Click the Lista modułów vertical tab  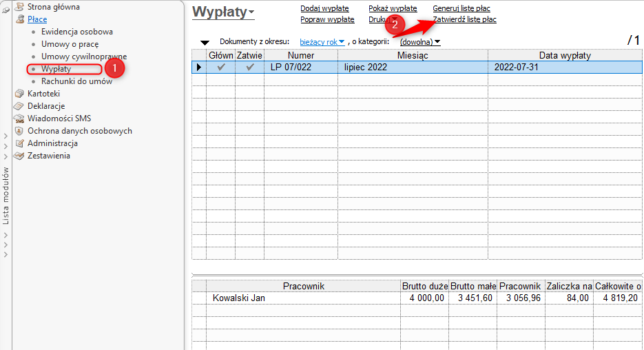click(6, 196)
